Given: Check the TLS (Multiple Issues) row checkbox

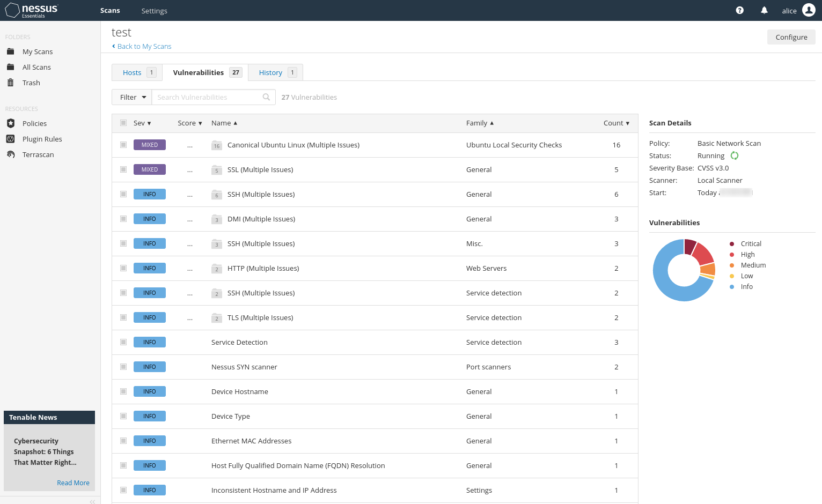Looking at the screenshot, I should (123, 317).
